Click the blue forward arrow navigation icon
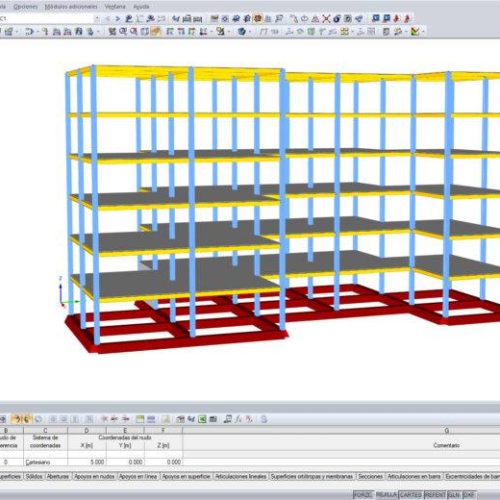This screenshot has width=500, height=500. [118, 19]
